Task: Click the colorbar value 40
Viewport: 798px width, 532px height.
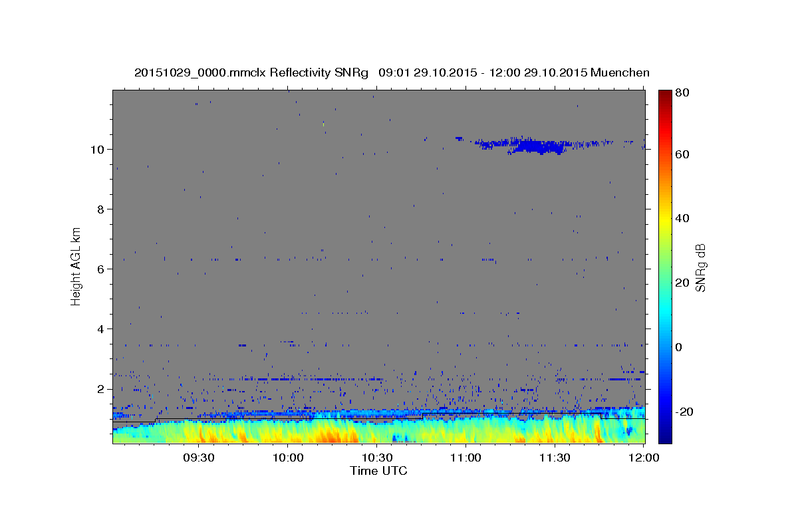Action: [x=682, y=218]
